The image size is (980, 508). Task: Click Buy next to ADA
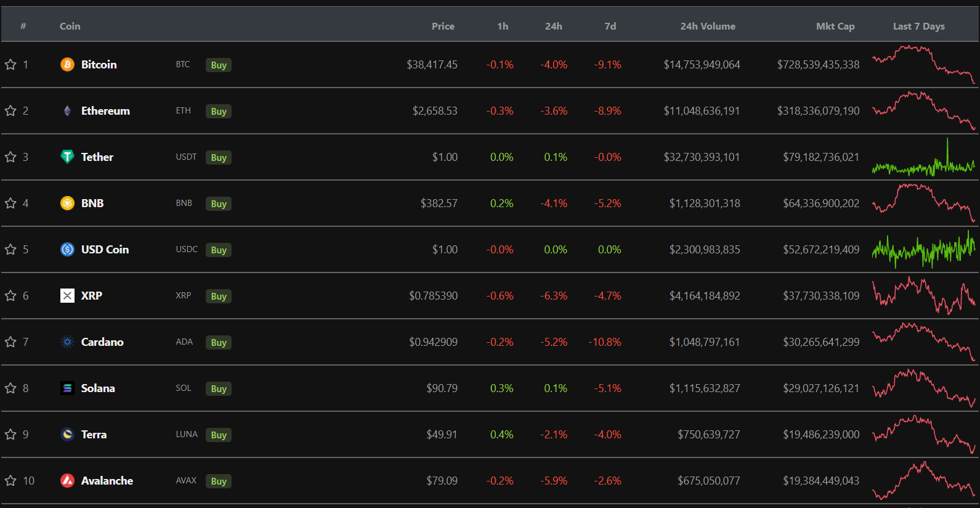point(219,343)
